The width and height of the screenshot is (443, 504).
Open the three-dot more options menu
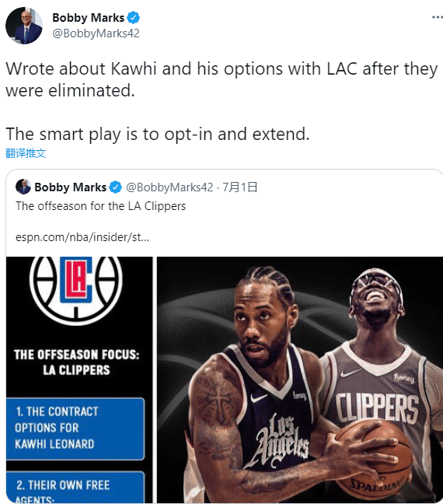438,17
